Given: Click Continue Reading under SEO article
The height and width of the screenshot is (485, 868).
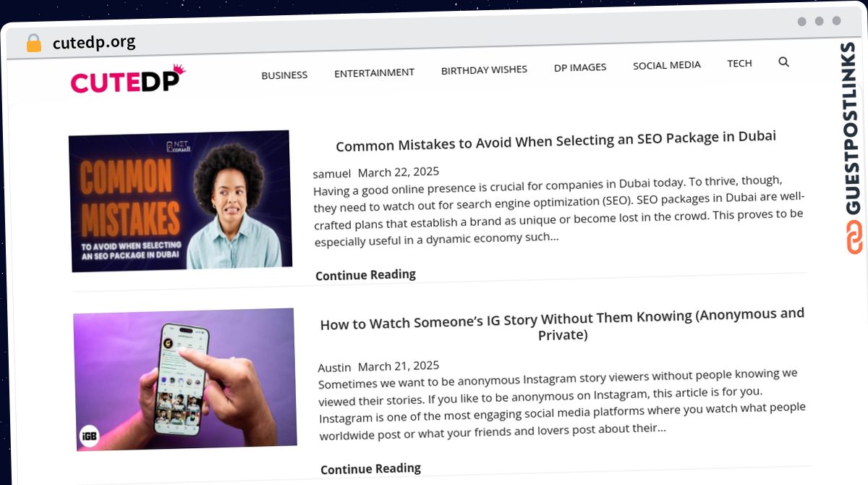Looking at the screenshot, I should (x=365, y=275).
